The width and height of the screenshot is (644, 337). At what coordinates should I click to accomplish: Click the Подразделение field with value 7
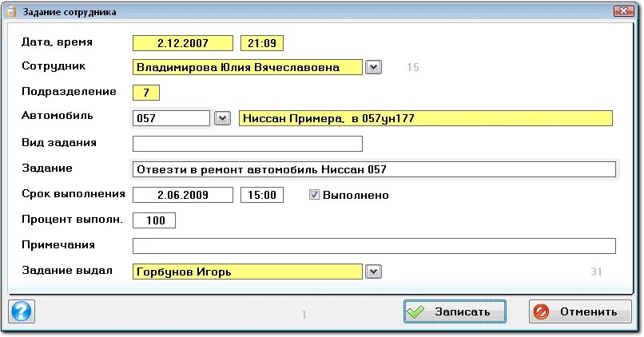[x=145, y=93]
